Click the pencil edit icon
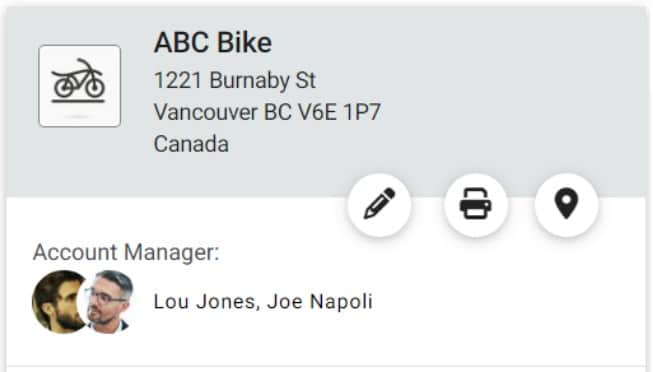 pyautogui.click(x=379, y=204)
